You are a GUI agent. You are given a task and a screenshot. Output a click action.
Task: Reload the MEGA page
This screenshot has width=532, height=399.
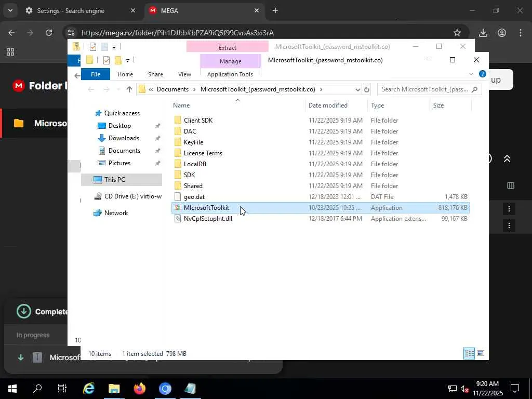point(49,33)
